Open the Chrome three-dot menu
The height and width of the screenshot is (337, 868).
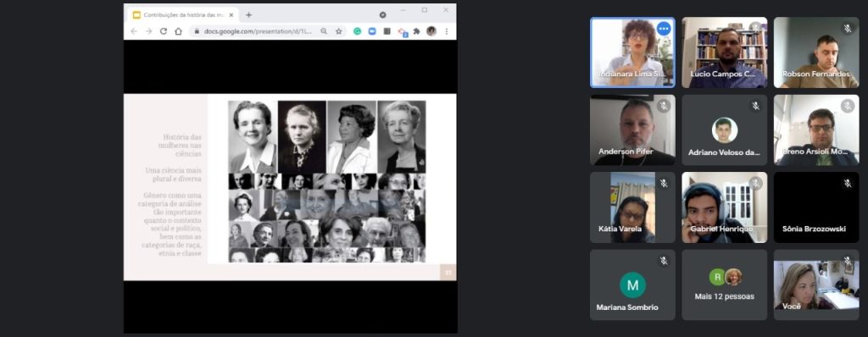[x=446, y=31]
